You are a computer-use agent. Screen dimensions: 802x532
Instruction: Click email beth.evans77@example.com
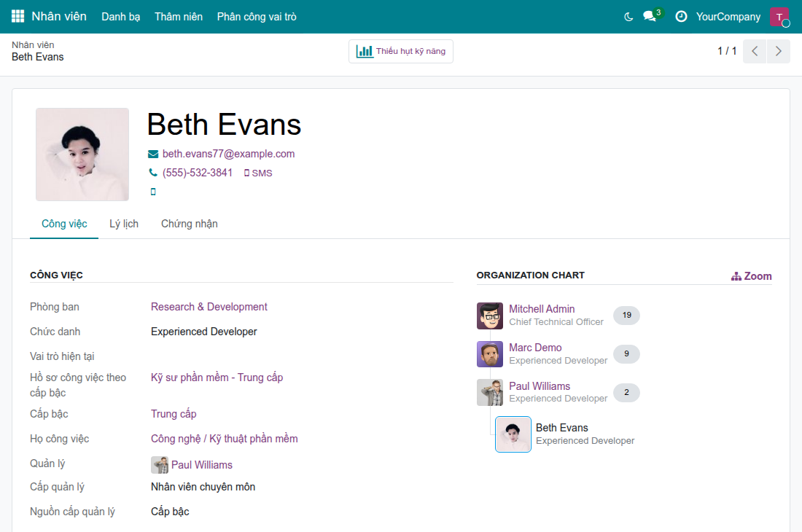[x=228, y=154]
